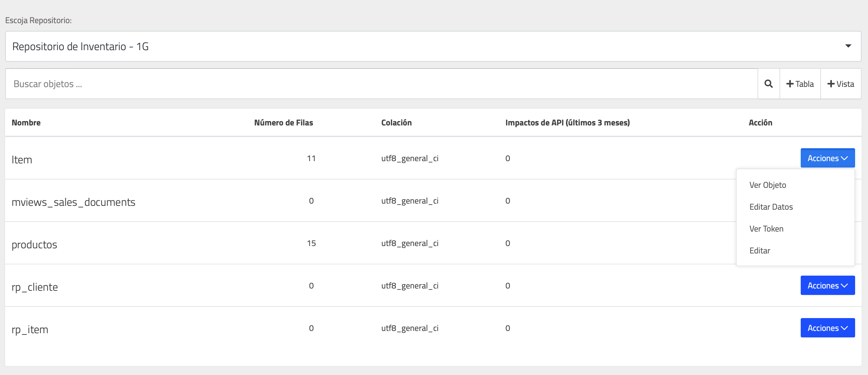868x375 pixels.
Task: Click the magnifying glass search icon
Action: [768, 84]
